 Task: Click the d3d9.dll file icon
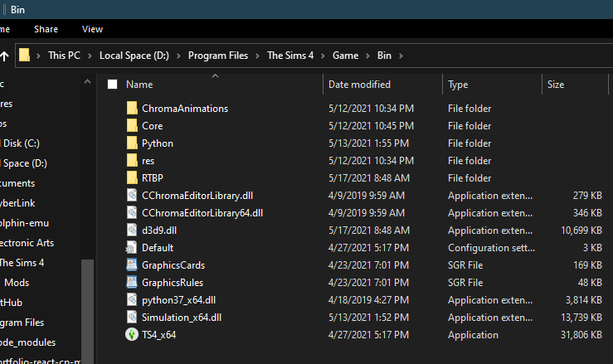[132, 231]
